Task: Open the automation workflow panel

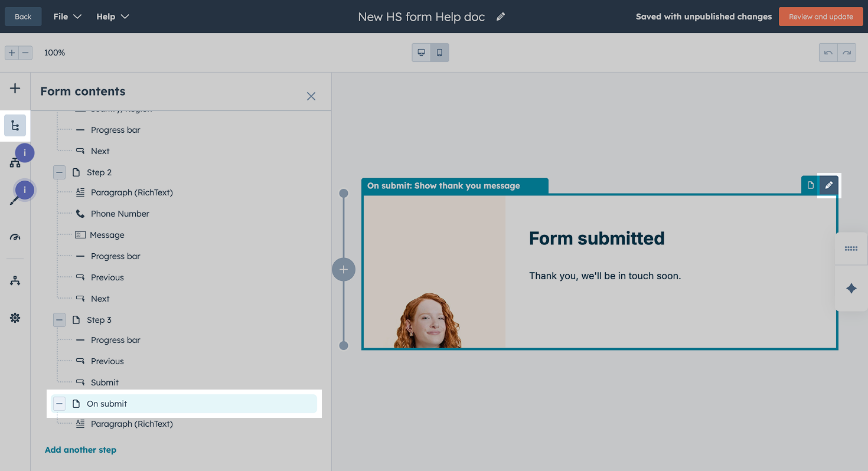Action: pyautogui.click(x=15, y=280)
